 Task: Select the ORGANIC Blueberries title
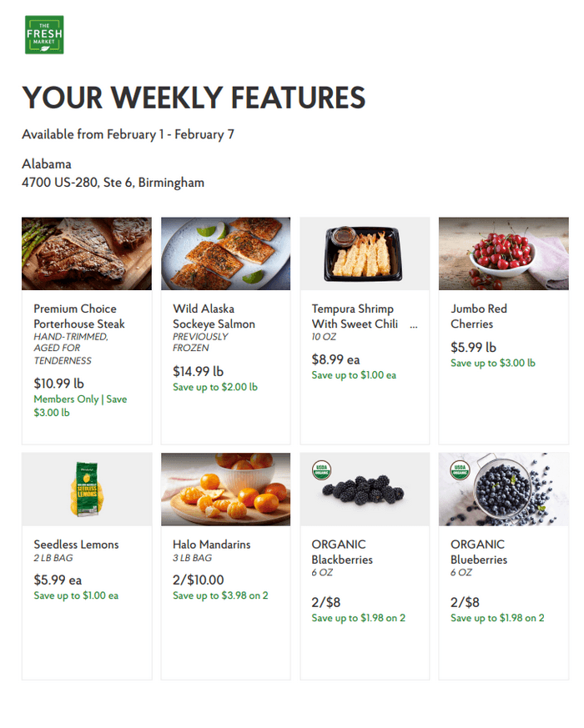479,551
